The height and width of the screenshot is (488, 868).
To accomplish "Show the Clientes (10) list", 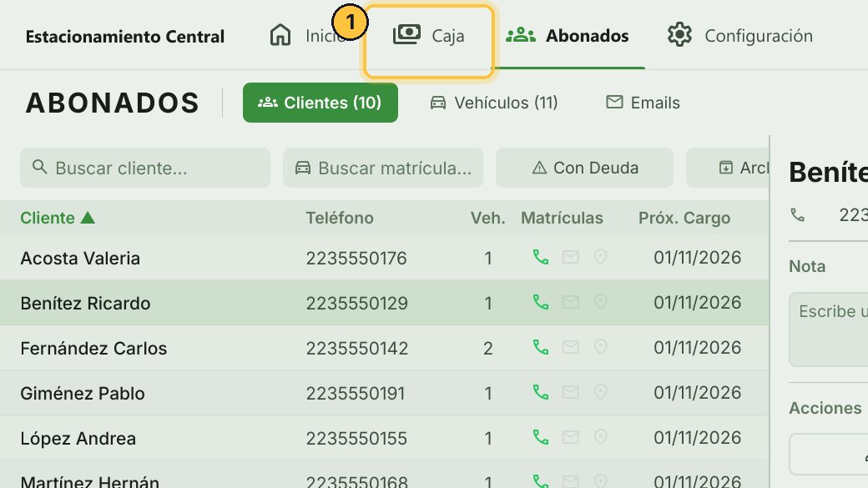I will [x=320, y=103].
